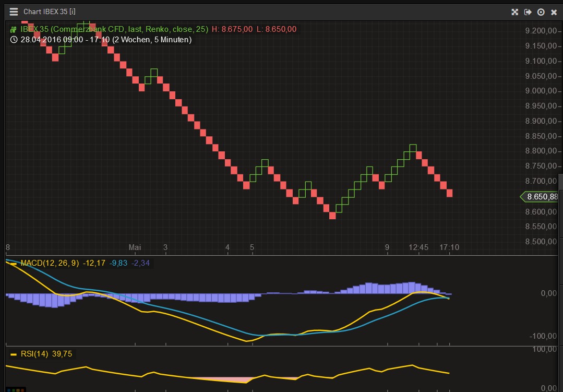Open the hamburger menu in chart header
Image resolution: width=563 pixels, height=392 pixels.
pos(13,11)
